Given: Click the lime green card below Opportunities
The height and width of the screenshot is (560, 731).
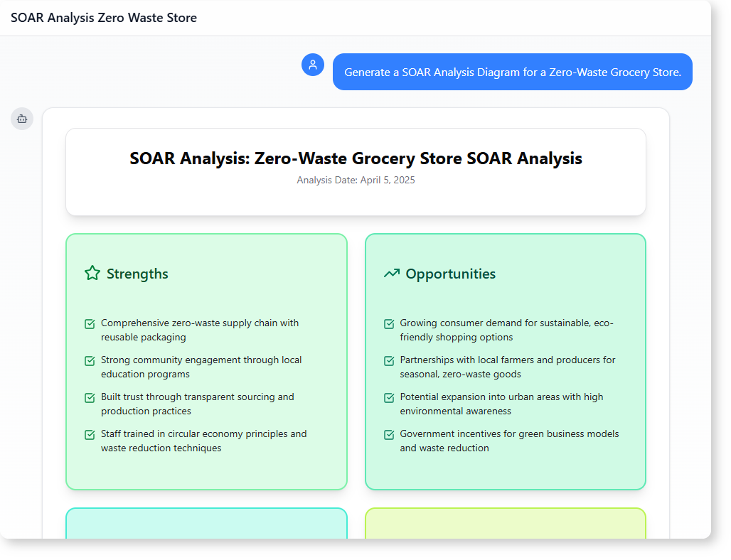Looking at the screenshot, I should [505, 523].
